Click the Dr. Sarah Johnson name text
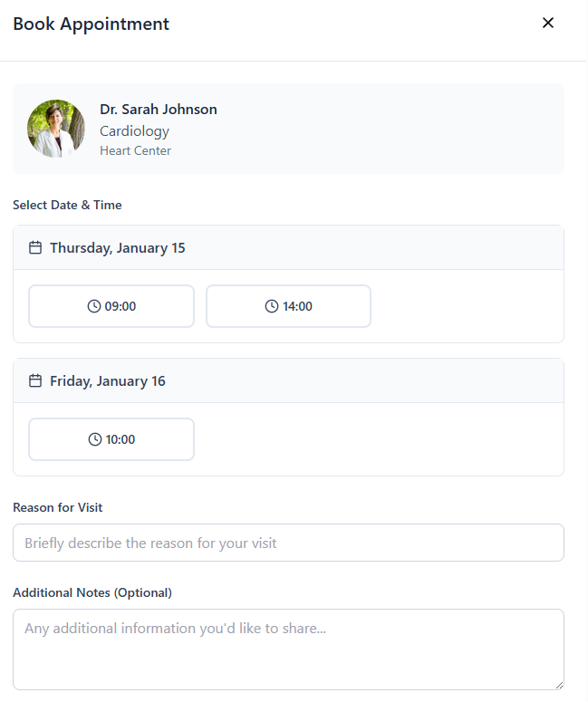 159,110
